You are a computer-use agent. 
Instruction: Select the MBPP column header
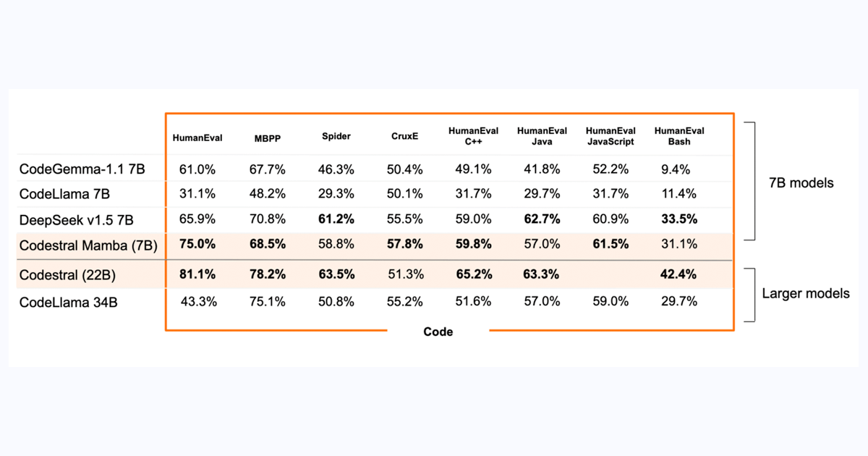tap(267, 138)
